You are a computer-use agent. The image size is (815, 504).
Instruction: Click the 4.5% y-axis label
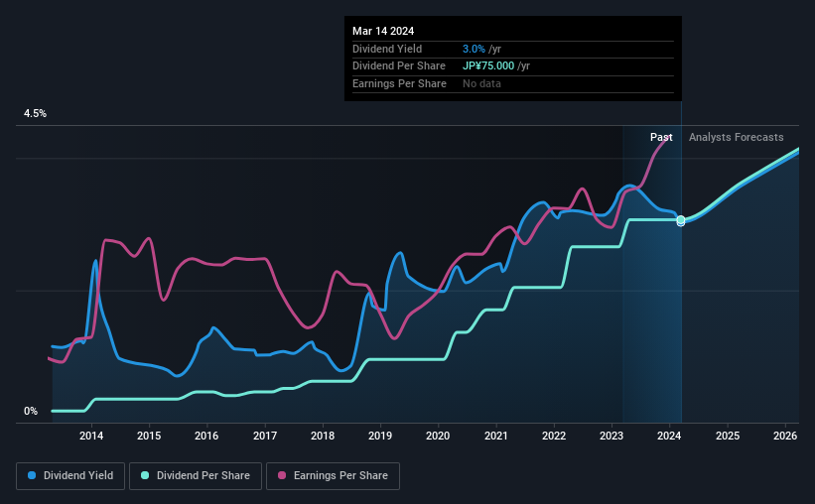pyautogui.click(x=35, y=114)
